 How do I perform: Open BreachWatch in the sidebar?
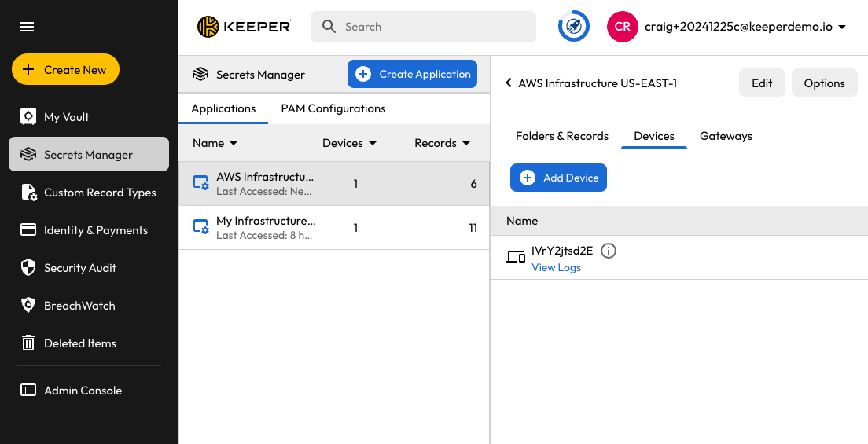tap(79, 306)
